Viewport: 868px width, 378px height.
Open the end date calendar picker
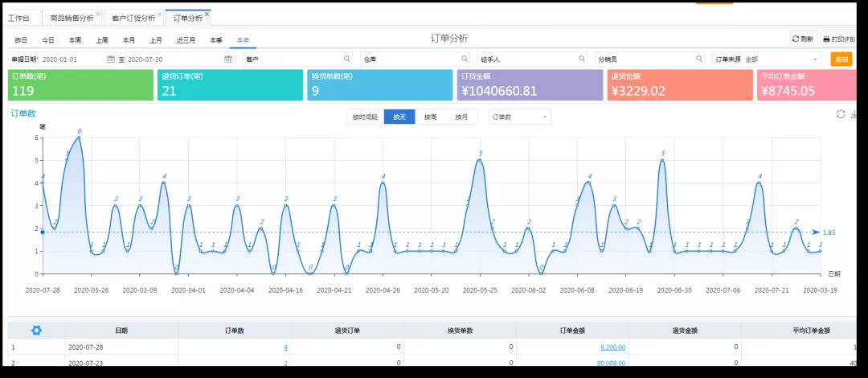tap(228, 59)
